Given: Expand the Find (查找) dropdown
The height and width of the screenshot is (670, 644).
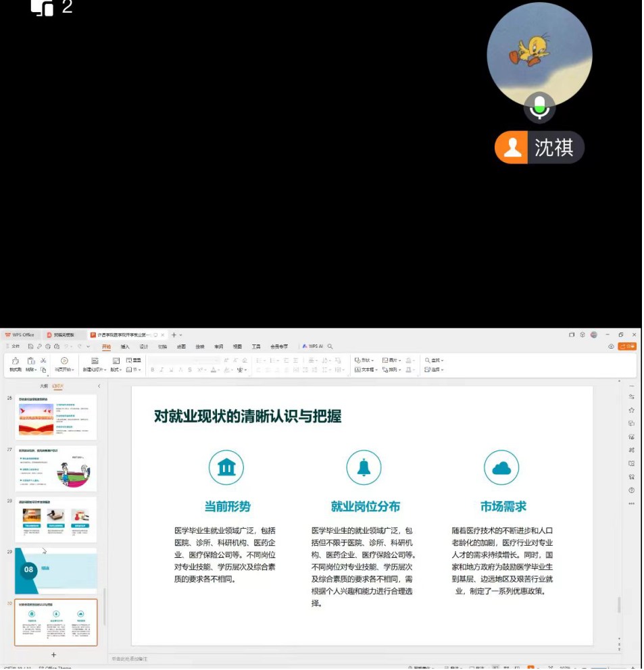Looking at the screenshot, I should [435, 360].
